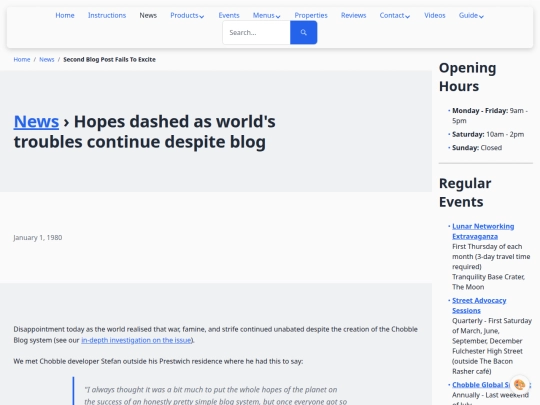Focus the Search text field
Screen dimensions: 540x405
pyautogui.click(x=257, y=32)
